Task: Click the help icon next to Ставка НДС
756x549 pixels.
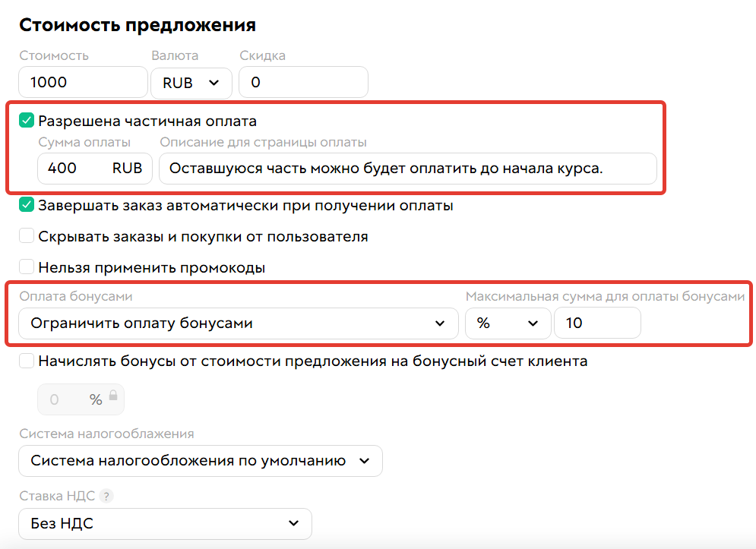Action: tap(106, 496)
